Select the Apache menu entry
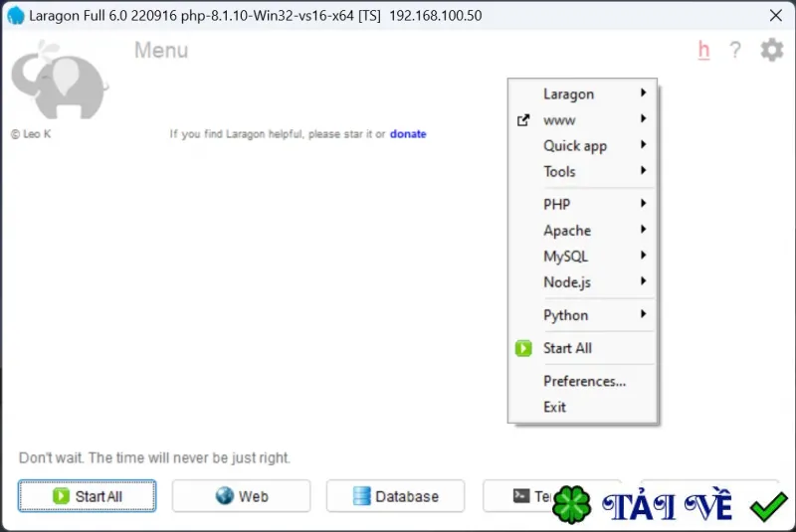This screenshot has height=532, width=796. [582, 231]
